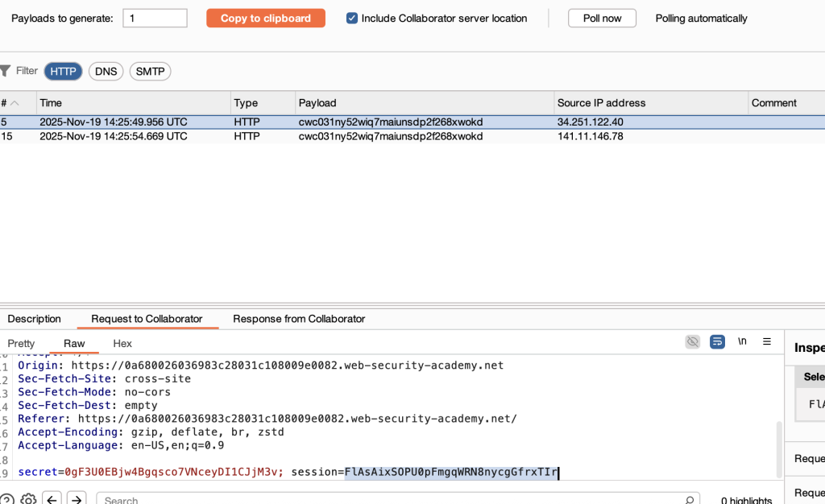Toggle the HTTP filter pill
Screen dimensions: 825x504
pyautogui.click(x=63, y=72)
